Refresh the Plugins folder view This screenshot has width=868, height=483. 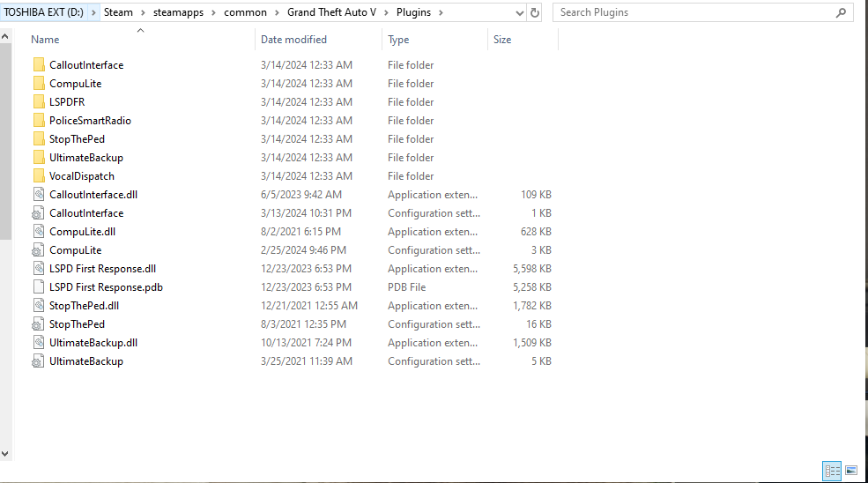535,12
